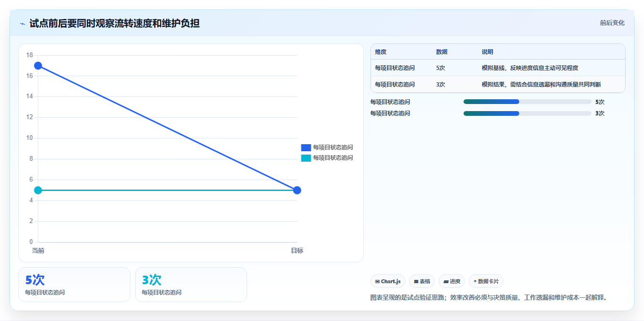The width and height of the screenshot is (644, 321).
Task: Click the 5次 cell in the table
Action: pos(440,68)
